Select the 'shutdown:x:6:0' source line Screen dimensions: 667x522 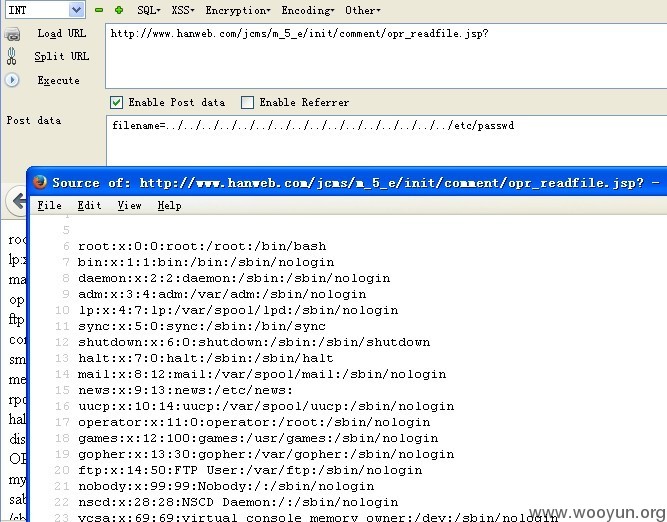click(254, 342)
